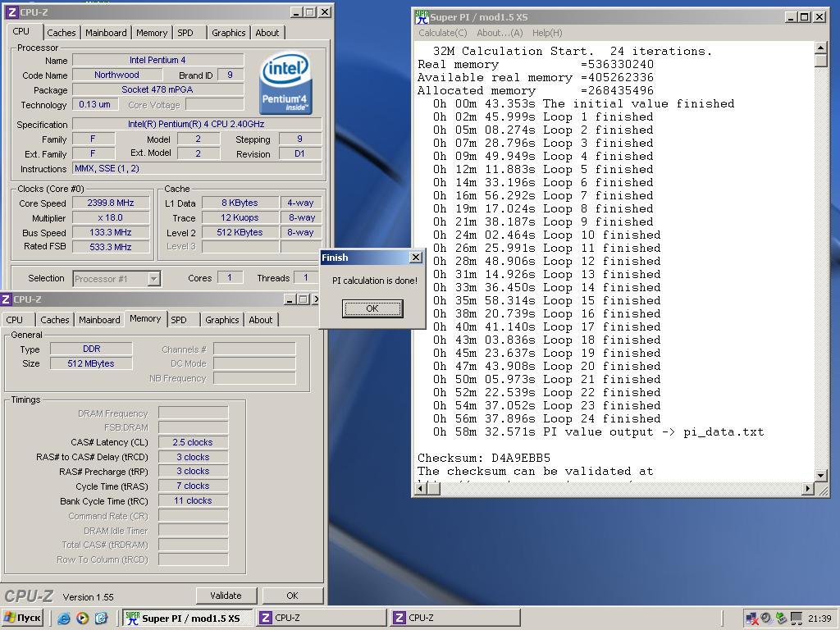Screen dimensions: 840x630
Task: Click the Super PI horizontal scrollbar left arrow
Action: click(422, 488)
